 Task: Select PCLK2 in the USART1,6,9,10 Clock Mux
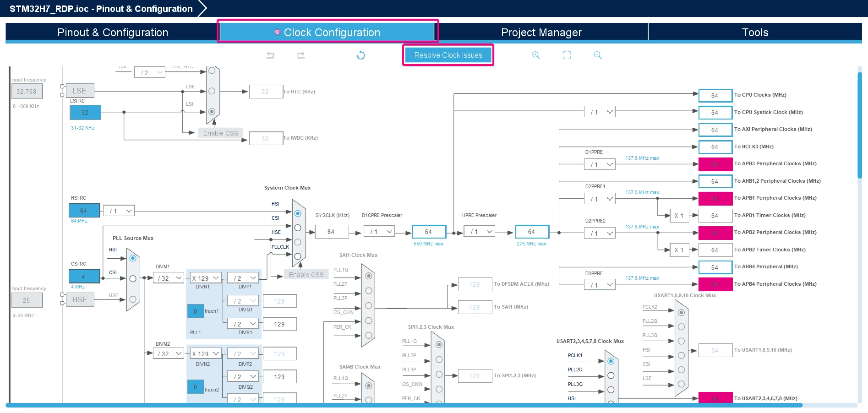(x=681, y=312)
